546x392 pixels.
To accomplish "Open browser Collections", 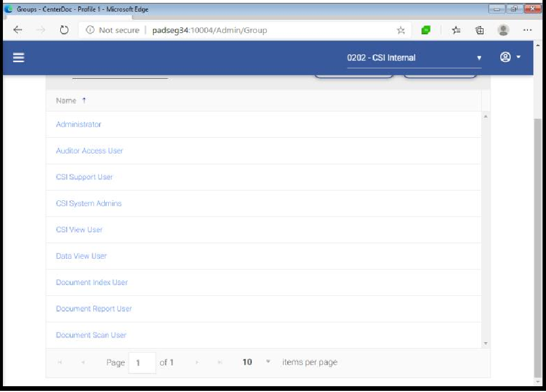I will pos(480,30).
